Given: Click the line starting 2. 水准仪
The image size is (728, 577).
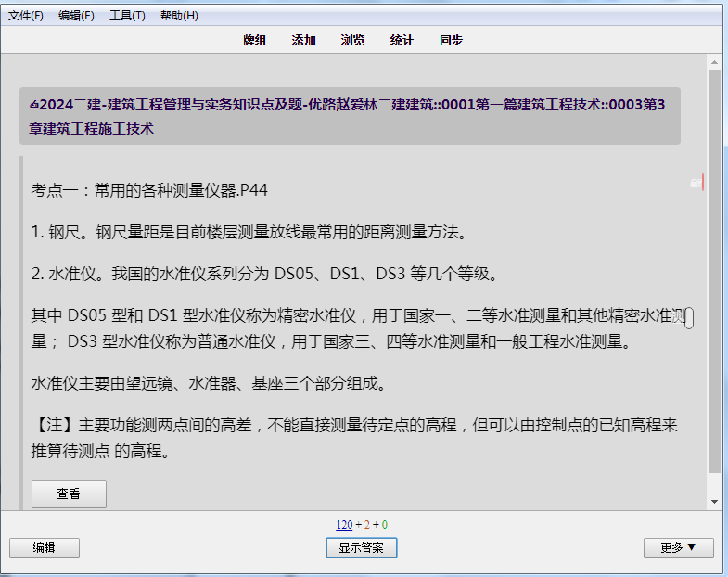Looking at the screenshot, I should point(264,274).
